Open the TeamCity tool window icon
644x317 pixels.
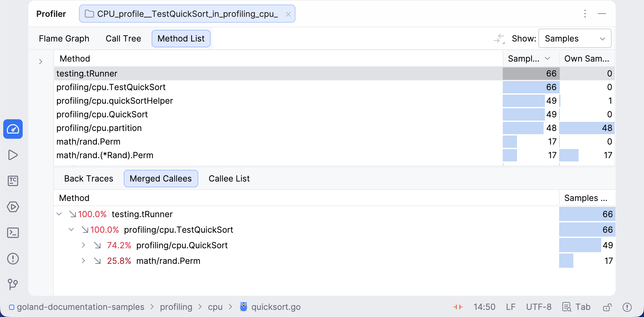pos(13,181)
